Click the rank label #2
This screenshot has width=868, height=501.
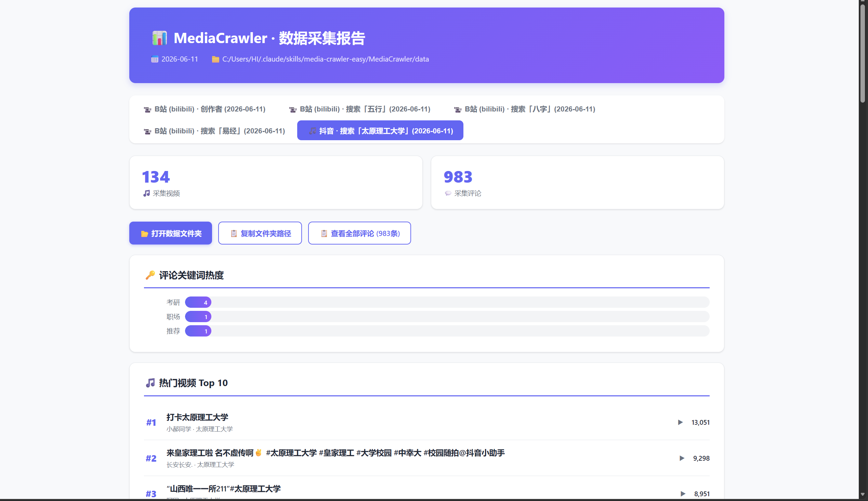tap(151, 458)
